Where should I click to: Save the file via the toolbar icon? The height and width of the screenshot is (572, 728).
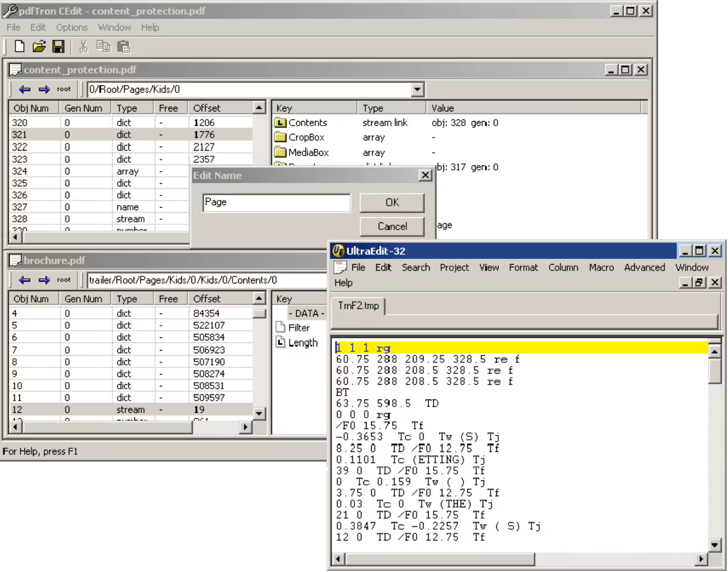click(59, 47)
